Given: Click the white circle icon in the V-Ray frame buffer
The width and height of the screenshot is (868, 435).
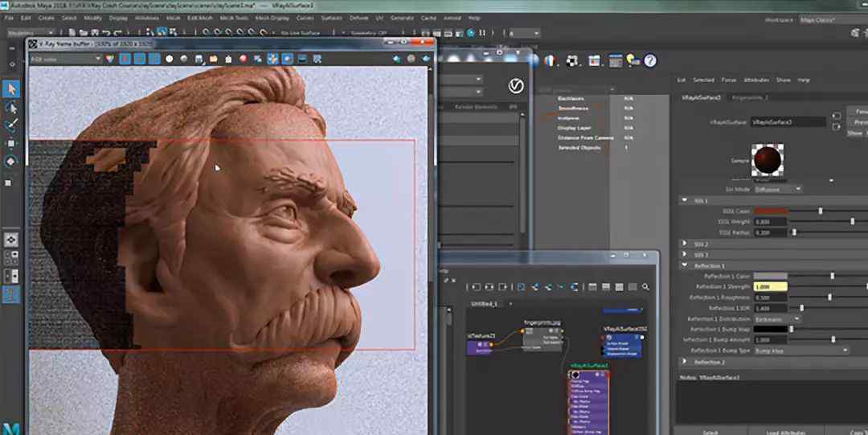Looking at the screenshot, I should point(170,59).
